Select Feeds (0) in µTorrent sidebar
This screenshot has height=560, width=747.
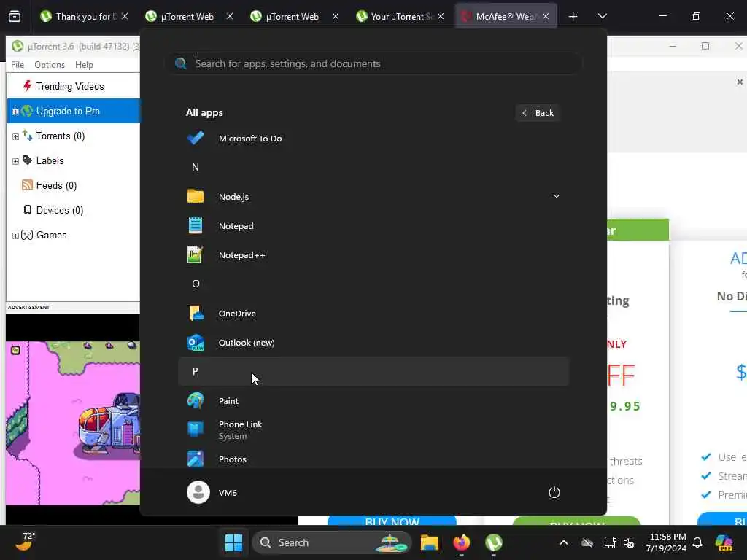point(56,185)
